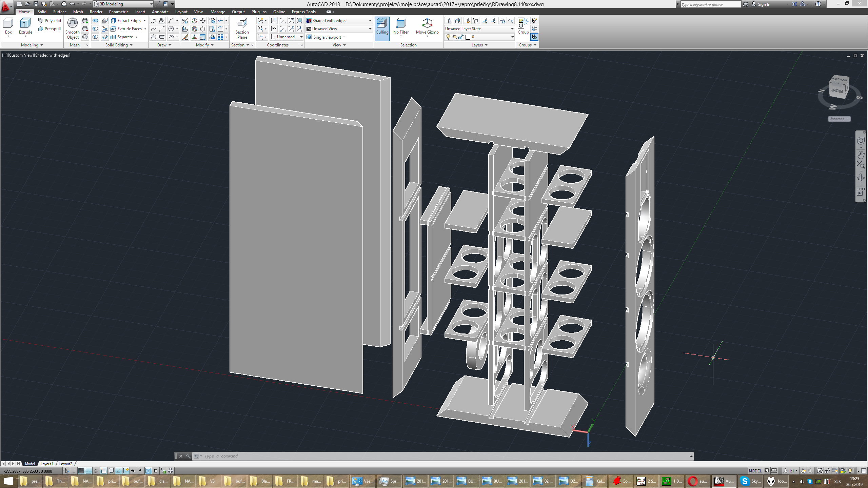This screenshot has height=488, width=868.
Task: Switch to the Layout1 tab
Action: pos(47,464)
